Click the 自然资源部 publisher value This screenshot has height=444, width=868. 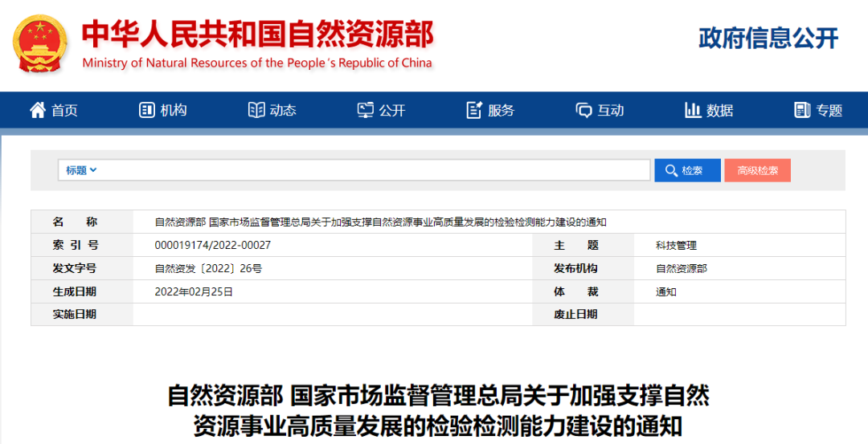[x=682, y=269]
